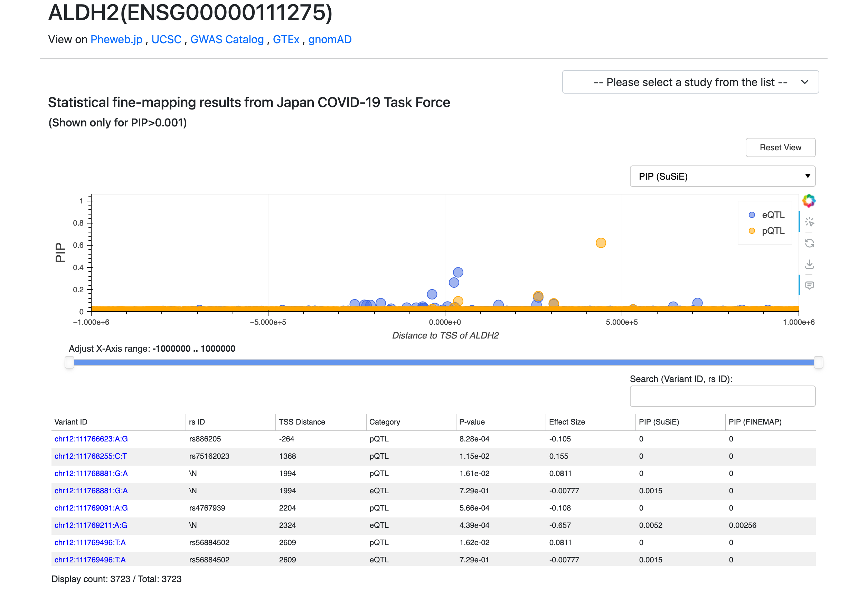Open the GWAS Catalog link

coord(227,39)
